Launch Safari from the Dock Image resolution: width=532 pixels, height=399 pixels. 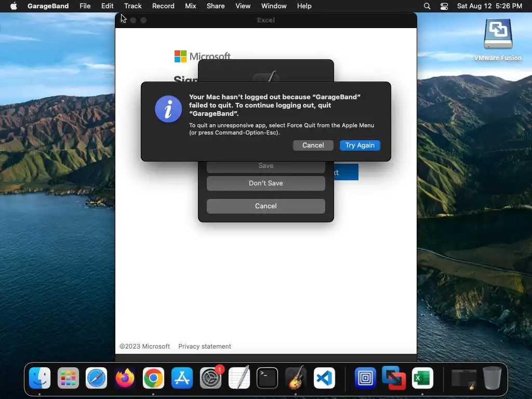(x=96, y=378)
